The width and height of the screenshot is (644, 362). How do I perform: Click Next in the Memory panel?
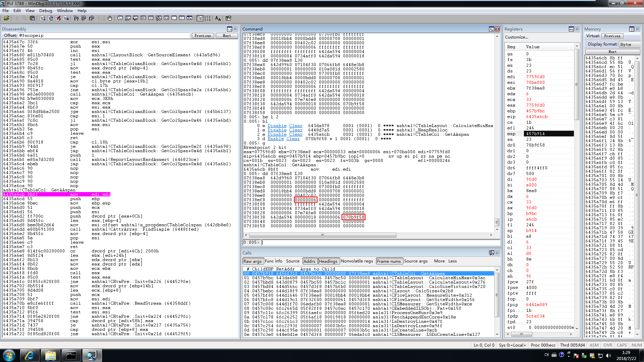[x=612, y=52]
